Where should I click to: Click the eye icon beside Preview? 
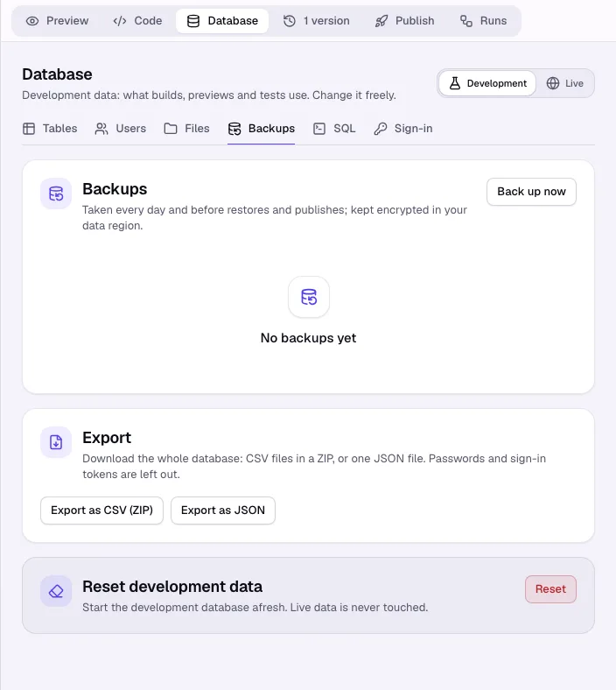(32, 21)
